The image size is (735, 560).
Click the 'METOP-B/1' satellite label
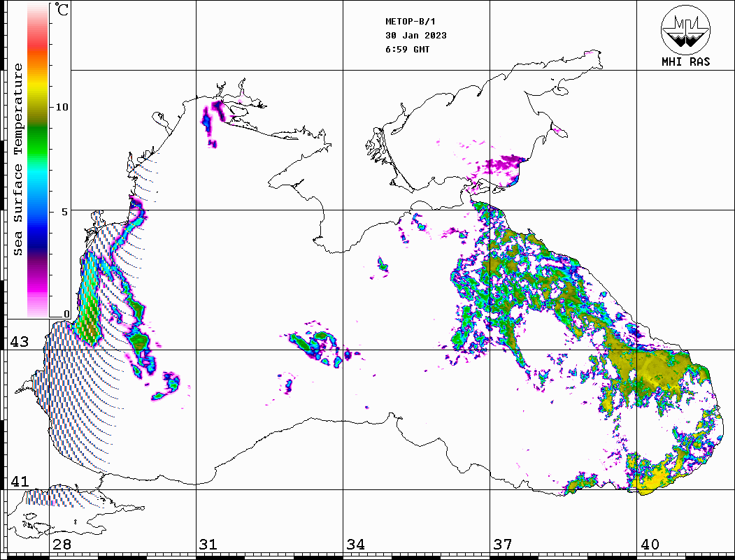point(410,22)
